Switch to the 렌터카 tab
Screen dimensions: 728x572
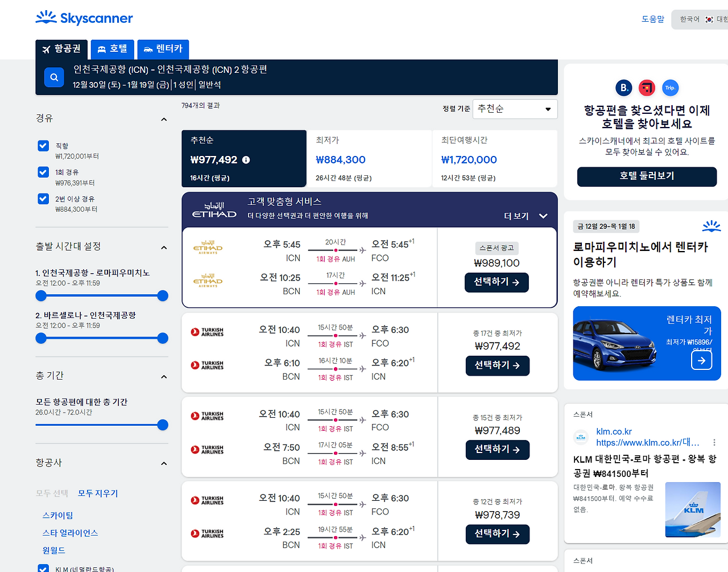tap(163, 49)
